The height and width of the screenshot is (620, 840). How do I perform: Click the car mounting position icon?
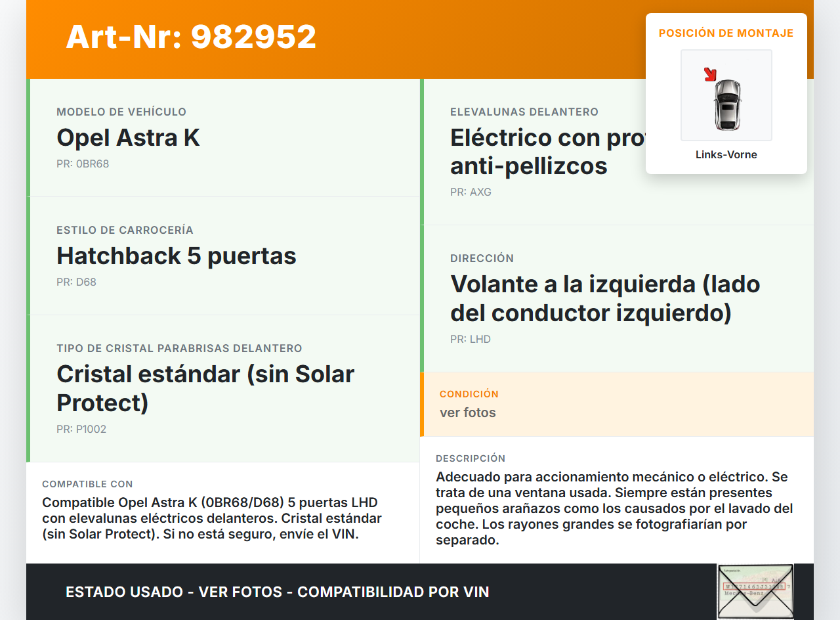click(726, 95)
